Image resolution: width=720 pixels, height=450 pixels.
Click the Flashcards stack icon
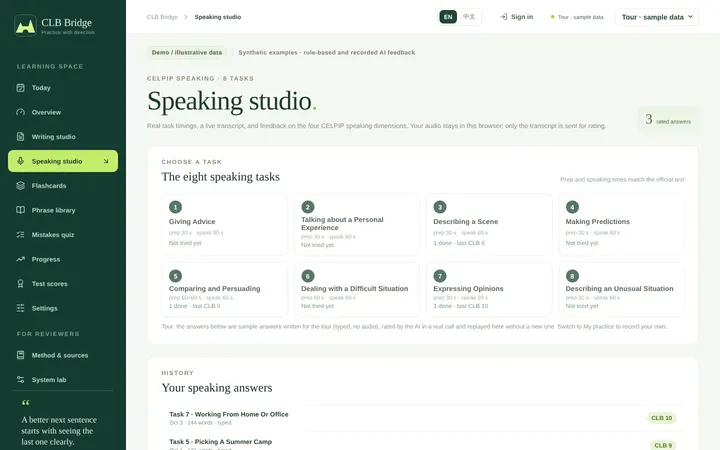[20, 186]
